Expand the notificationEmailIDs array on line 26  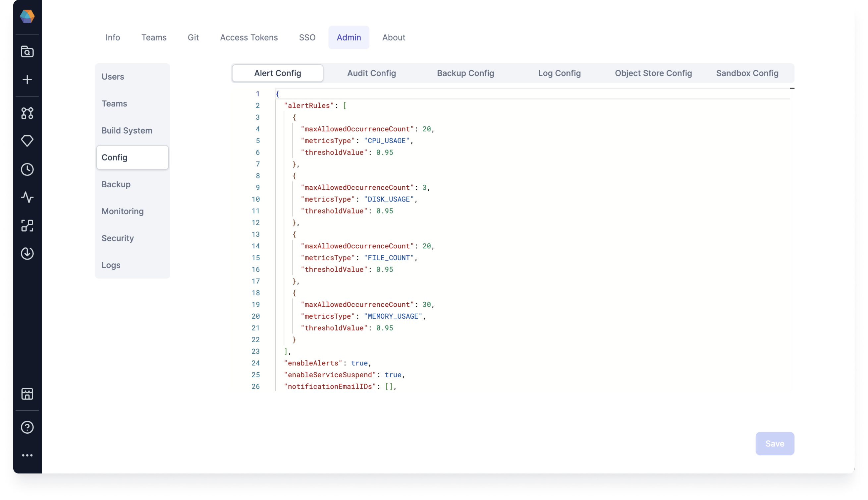(386, 387)
